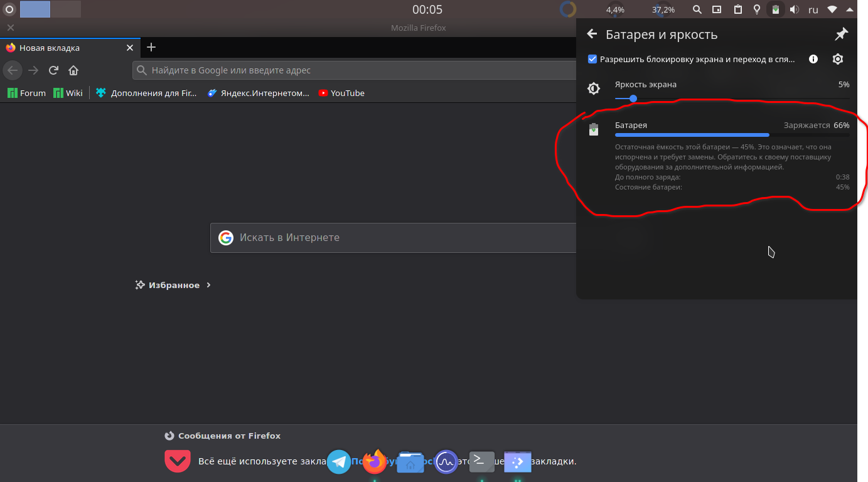The image size is (868, 482).
Task: Click the Состояние батареи: 45% line
Action: [x=732, y=187]
